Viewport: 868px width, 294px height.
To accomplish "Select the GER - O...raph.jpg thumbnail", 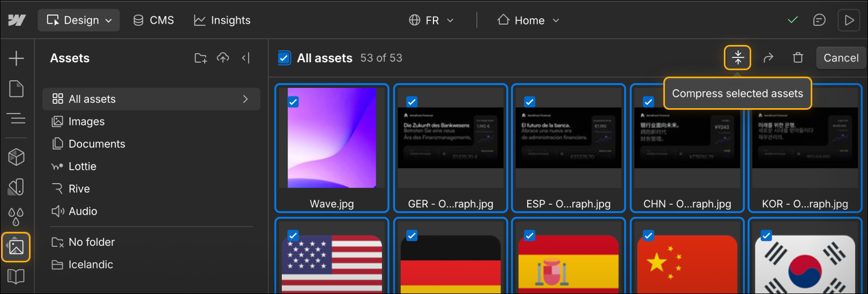I will [x=450, y=138].
